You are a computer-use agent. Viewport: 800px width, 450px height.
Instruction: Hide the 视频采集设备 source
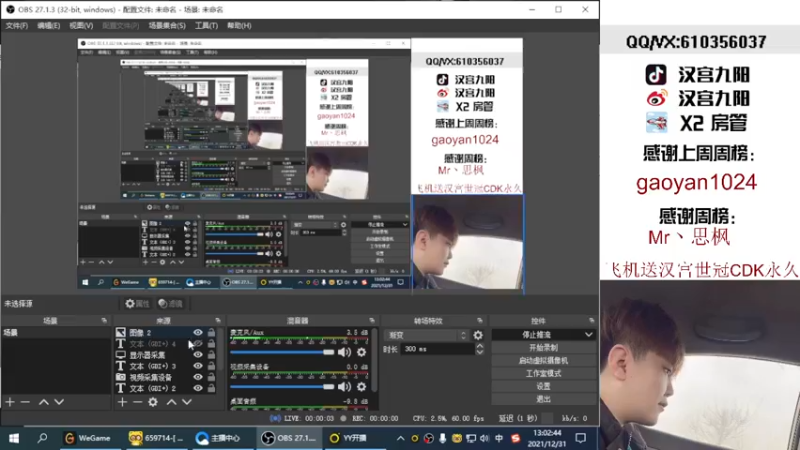pyautogui.click(x=197, y=377)
